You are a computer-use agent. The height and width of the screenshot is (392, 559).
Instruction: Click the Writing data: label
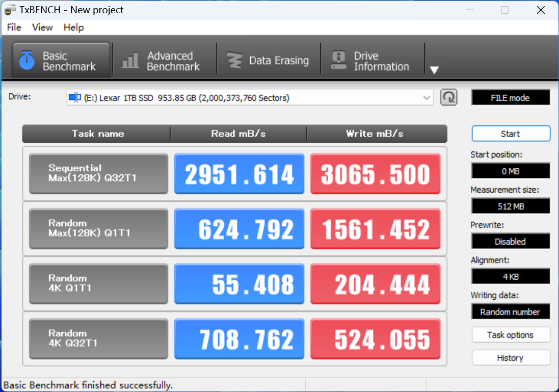coord(494,295)
